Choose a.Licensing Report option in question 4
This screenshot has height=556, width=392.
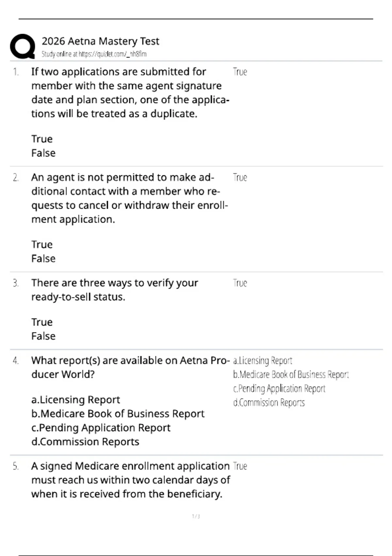tap(76, 400)
